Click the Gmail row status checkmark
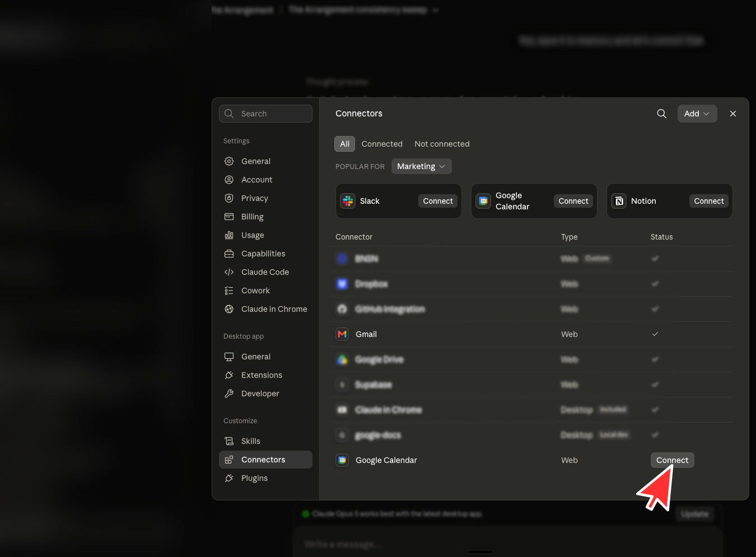756x557 pixels. 655,334
